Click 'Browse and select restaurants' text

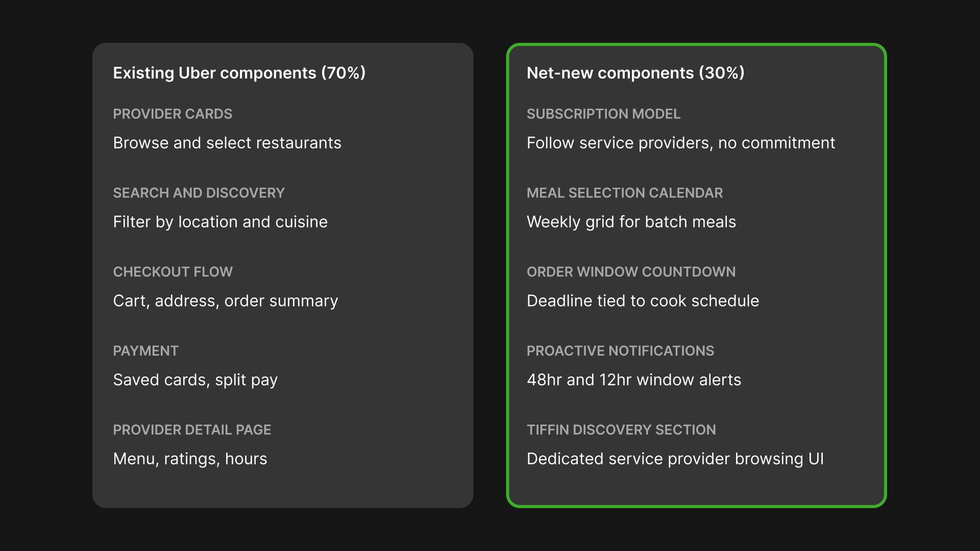pos(227,143)
